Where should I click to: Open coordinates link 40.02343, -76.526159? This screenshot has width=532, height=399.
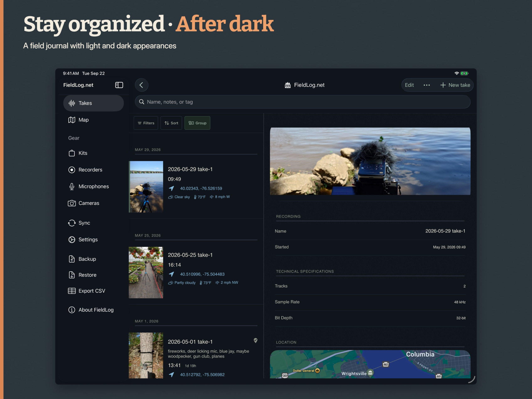201,188
